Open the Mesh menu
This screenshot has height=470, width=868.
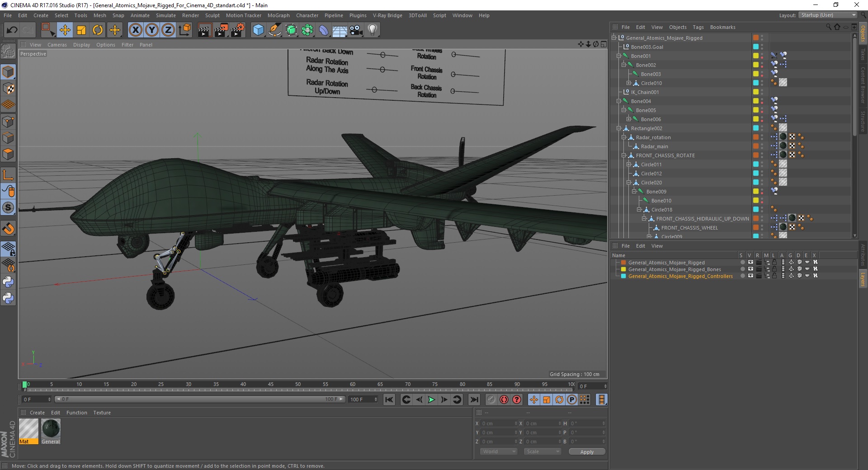[x=99, y=15]
